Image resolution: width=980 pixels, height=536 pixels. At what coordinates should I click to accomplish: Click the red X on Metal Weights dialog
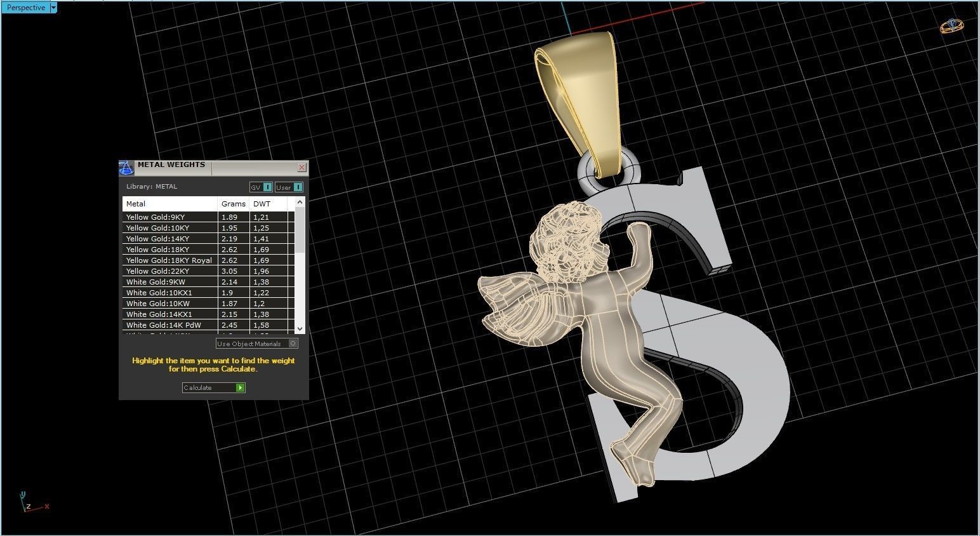[x=302, y=167]
